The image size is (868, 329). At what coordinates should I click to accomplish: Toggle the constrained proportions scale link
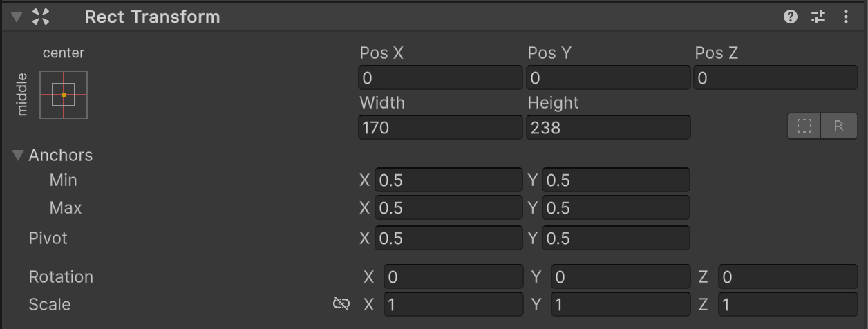click(341, 304)
